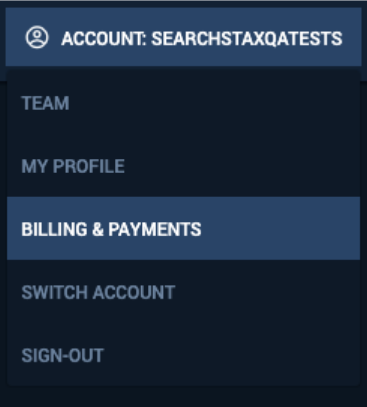This screenshot has width=367, height=407.
Task: Click the SIGN-OUT label at the bottom of the list
Action: click(63, 355)
